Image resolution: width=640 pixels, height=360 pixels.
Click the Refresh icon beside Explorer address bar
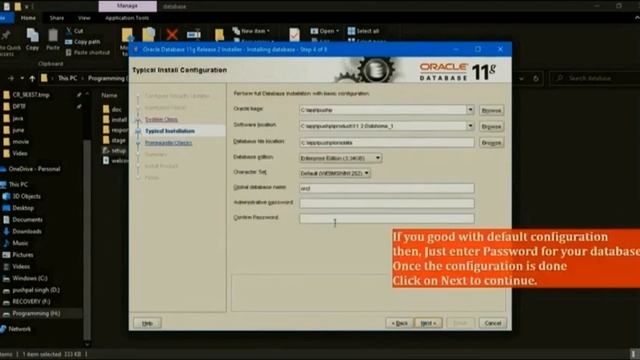[536, 78]
